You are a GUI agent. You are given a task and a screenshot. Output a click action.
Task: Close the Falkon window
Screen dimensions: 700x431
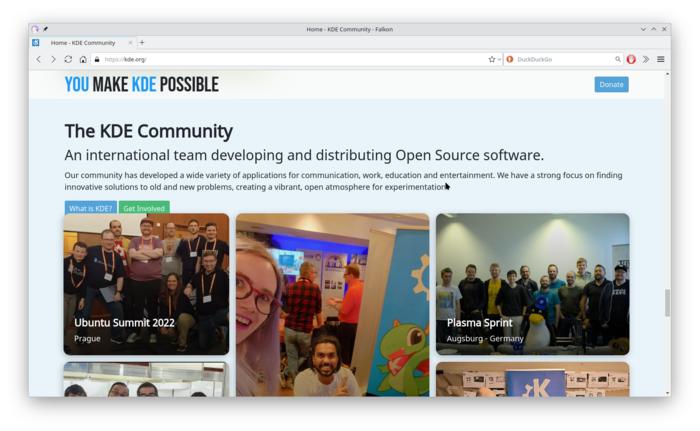664,29
